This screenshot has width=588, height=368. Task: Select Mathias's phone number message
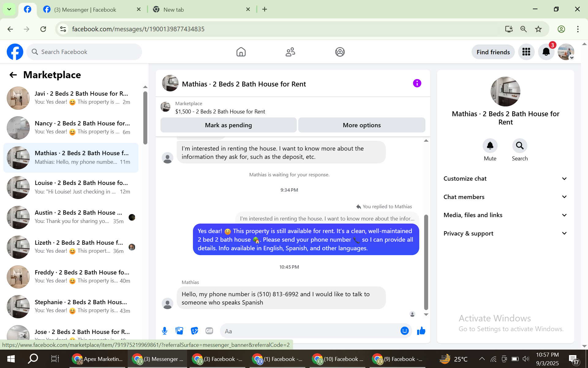click(x=281, y=298)
